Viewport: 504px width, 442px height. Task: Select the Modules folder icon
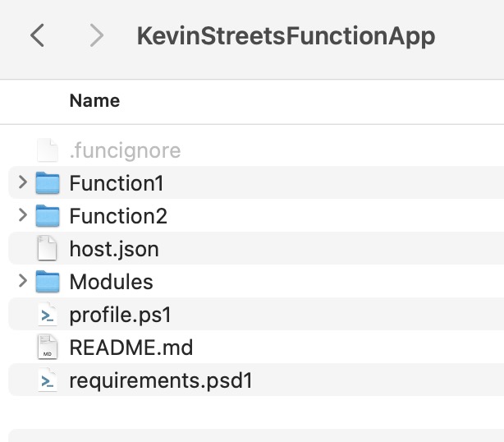[48, 282]
